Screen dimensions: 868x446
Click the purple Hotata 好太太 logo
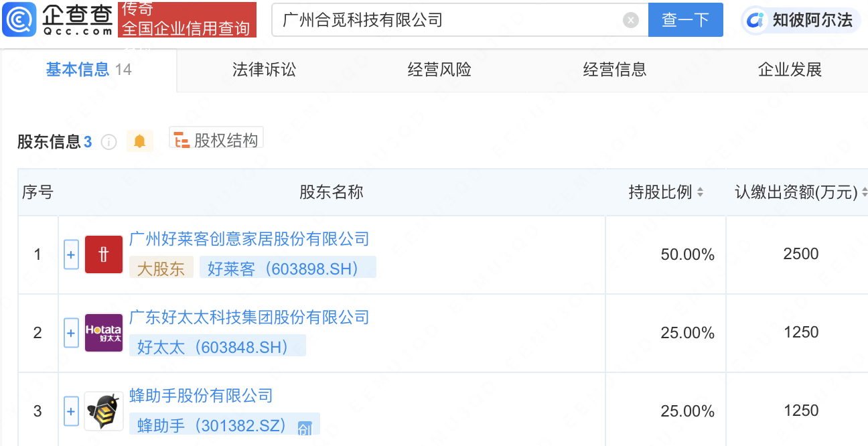[104, 333]
